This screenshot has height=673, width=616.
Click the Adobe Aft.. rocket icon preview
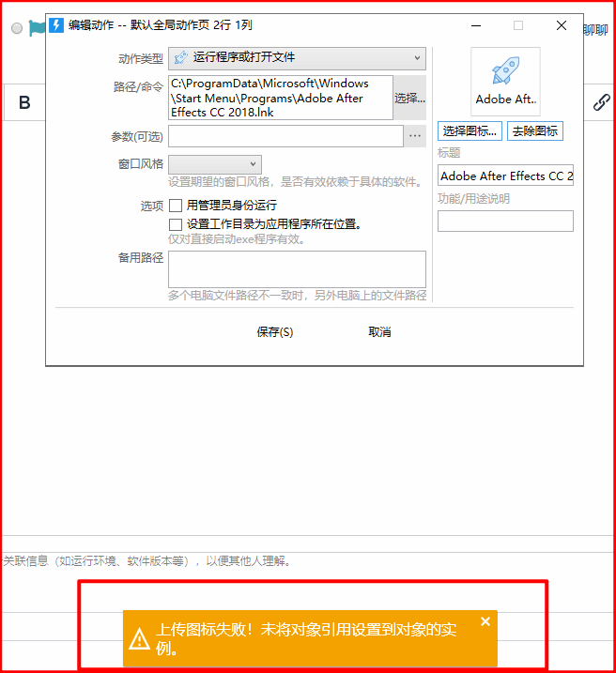(x=505, y=81)
